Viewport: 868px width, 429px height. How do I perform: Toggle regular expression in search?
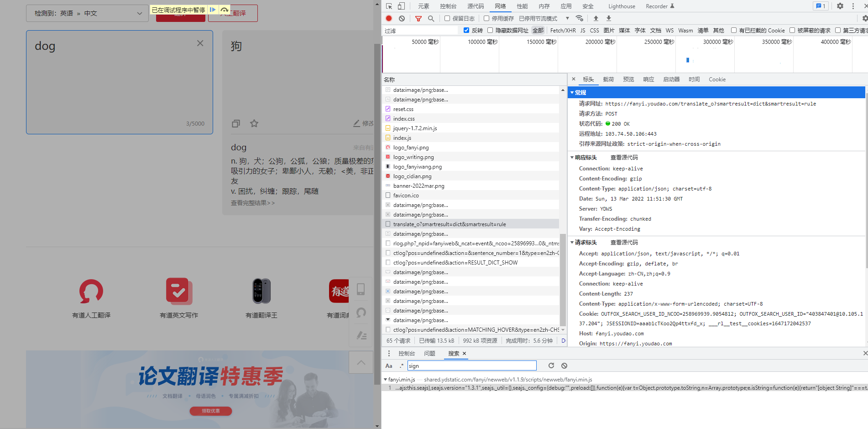tap(402, 366)
